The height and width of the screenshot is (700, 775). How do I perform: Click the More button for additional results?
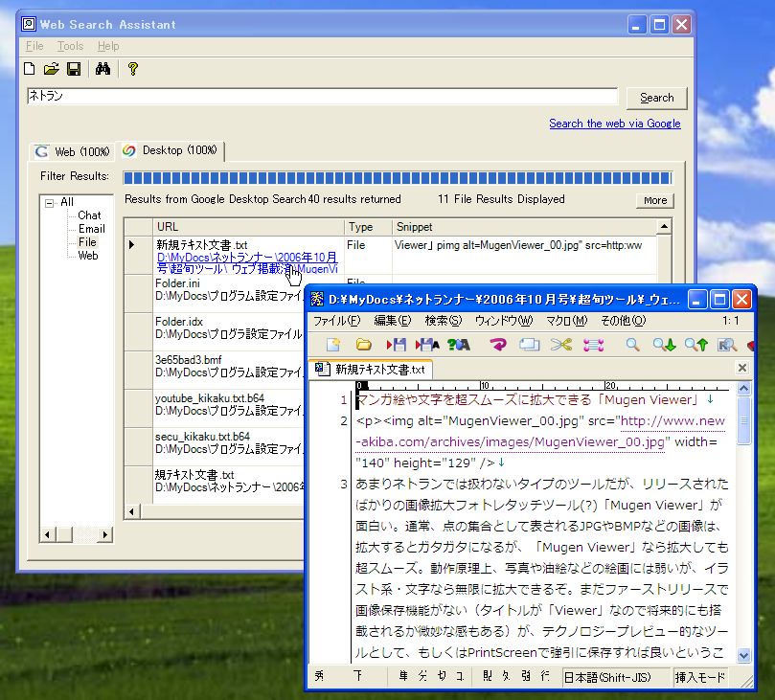(x=655, y=200)
